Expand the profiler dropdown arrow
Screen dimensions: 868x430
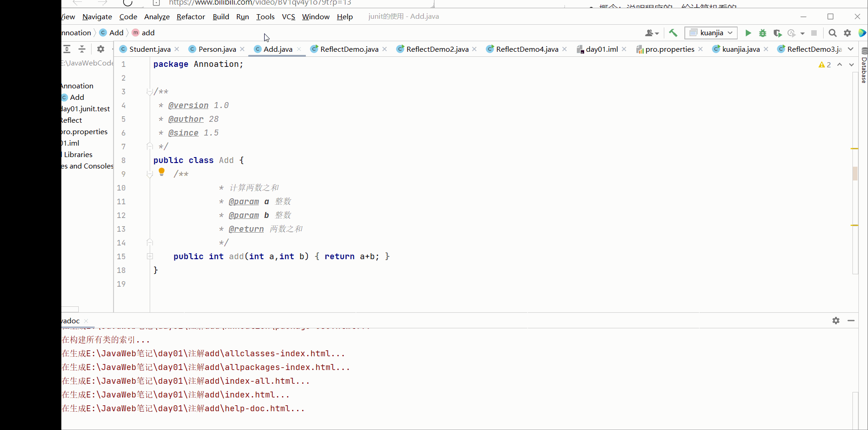803,33
